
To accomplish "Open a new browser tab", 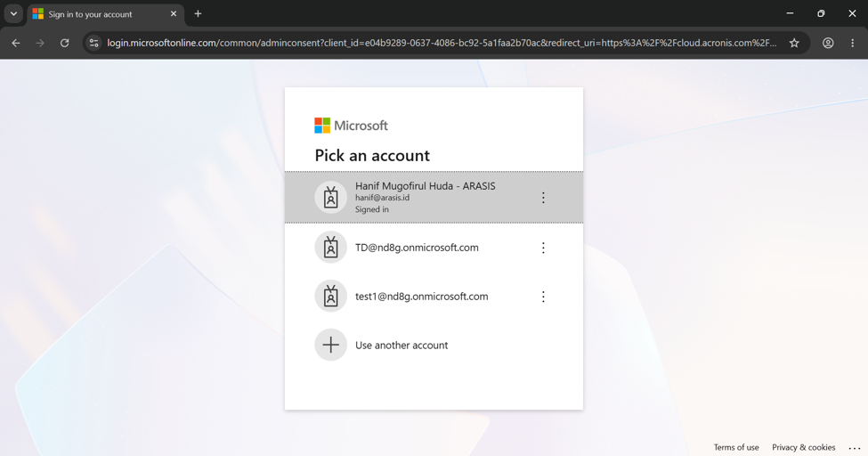I will point(198,14).
